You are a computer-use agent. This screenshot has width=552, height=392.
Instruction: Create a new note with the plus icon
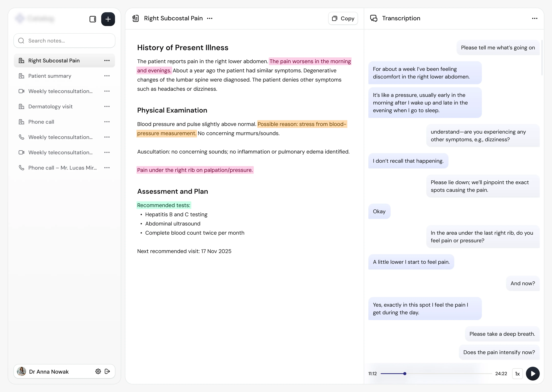(x=108, y=19)
